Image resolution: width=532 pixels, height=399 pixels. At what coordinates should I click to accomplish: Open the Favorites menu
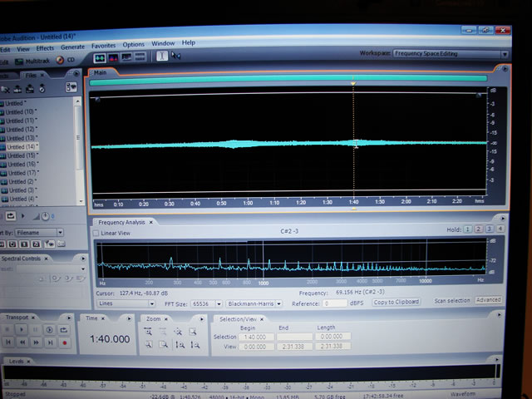[x=104, y=45]
